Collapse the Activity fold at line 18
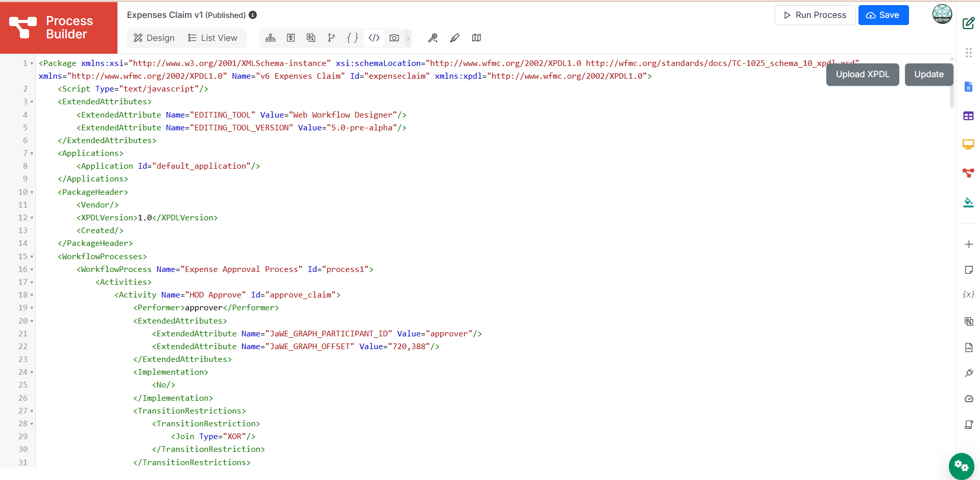Image resolution: width=980 pixels, height=480 pixels. pyautogui.click(x=32, y=295)
